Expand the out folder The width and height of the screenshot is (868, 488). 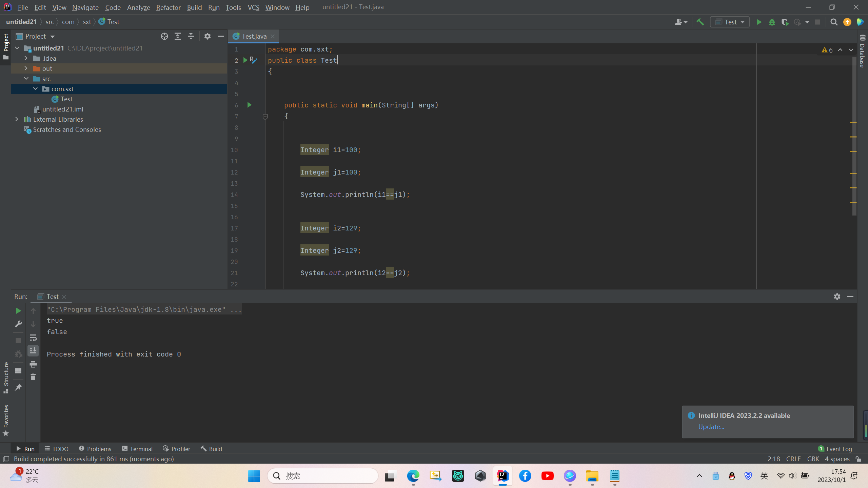pos(26,68)
